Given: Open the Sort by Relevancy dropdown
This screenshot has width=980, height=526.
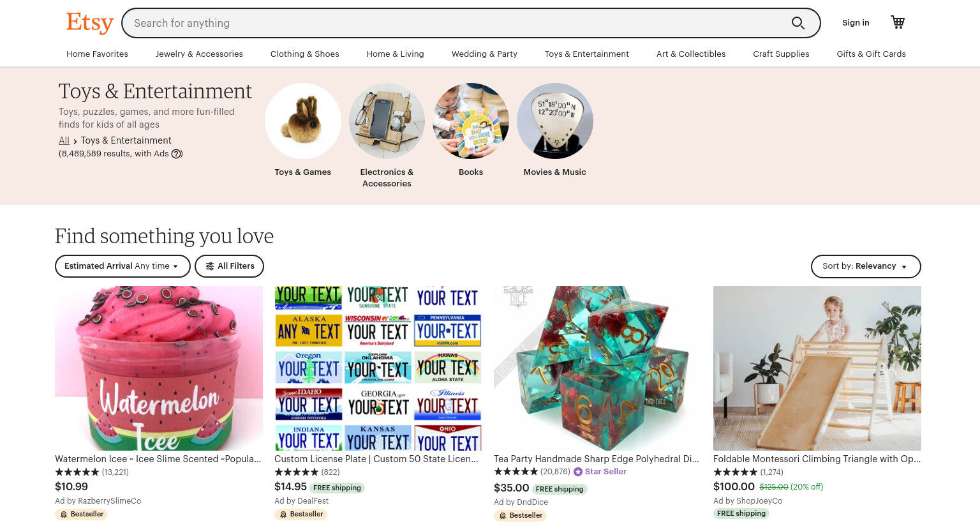Looking at the screenshot, I should pos(866,266).
